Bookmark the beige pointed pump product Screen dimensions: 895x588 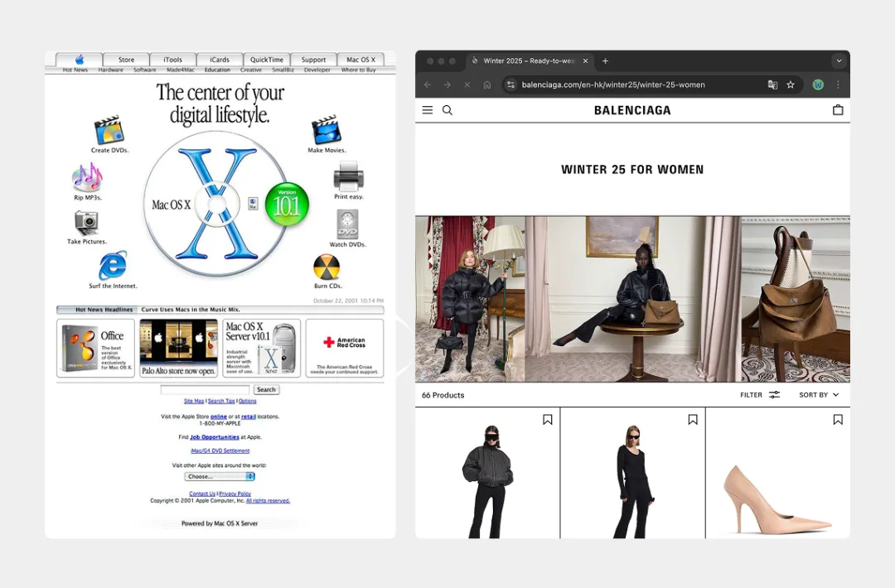point(838,420)
